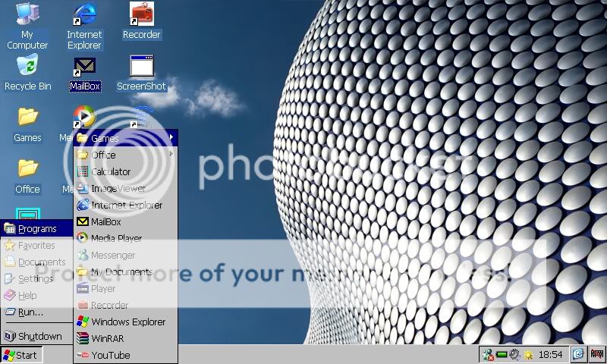This screenshot has height=364, width=607.
Task: Open the speaker volume tray icon
Action: click(x=514, y=354)
